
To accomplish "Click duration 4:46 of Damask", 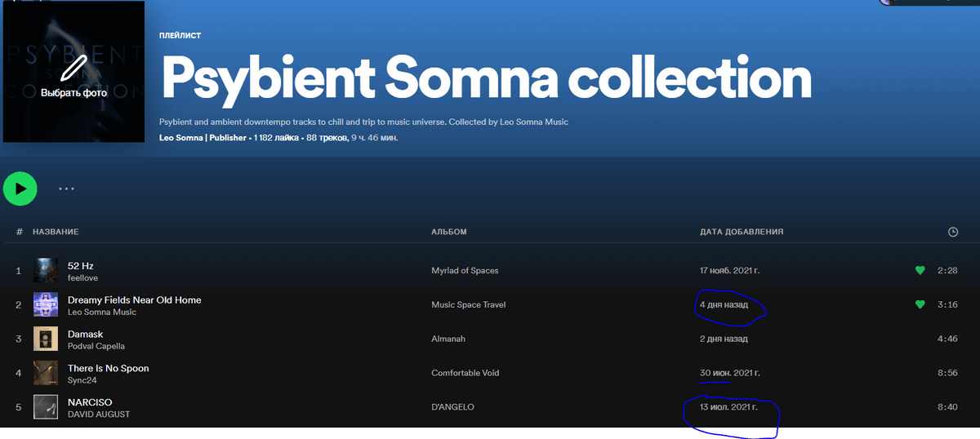I will point(947,339).
